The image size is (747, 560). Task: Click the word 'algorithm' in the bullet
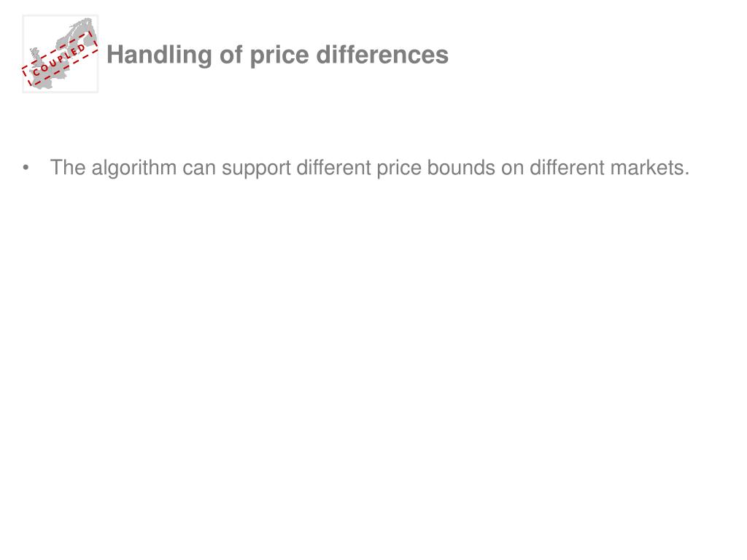(134, 168)
